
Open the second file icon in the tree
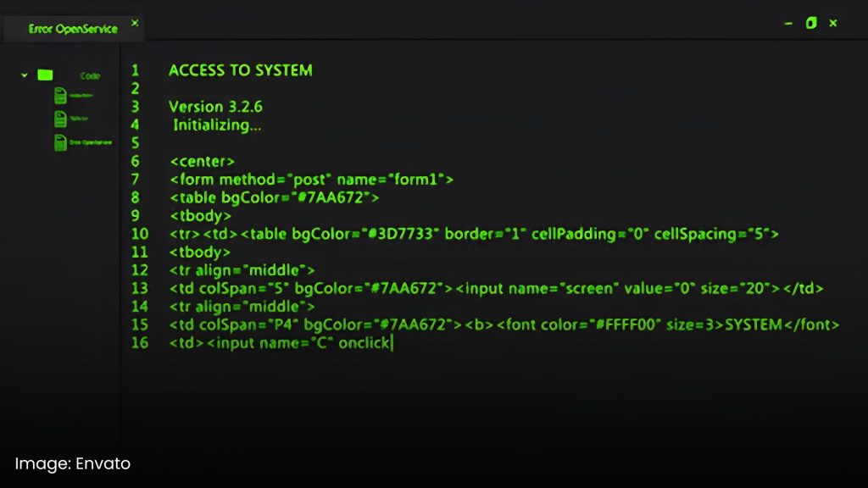coord(60,119)
